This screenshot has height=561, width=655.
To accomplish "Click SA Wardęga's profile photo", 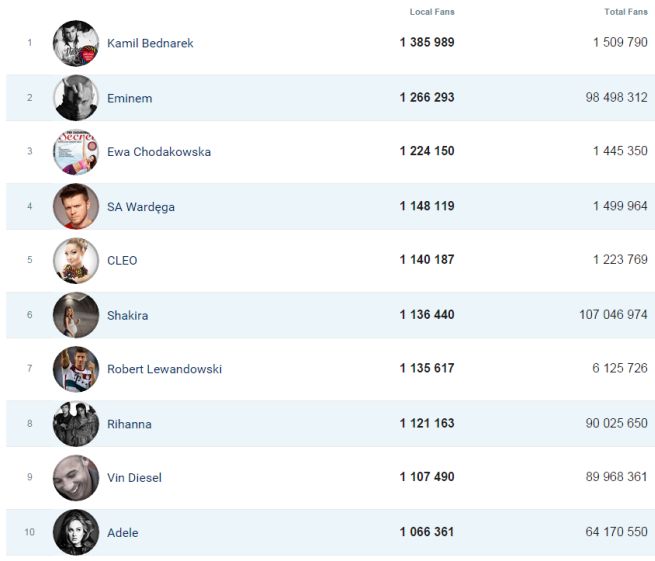I will click(76, 206).
